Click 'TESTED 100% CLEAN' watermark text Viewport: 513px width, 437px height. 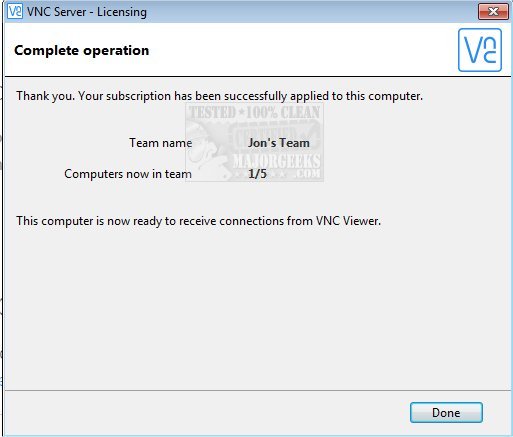pyautogui.click(x=255, y=112)
